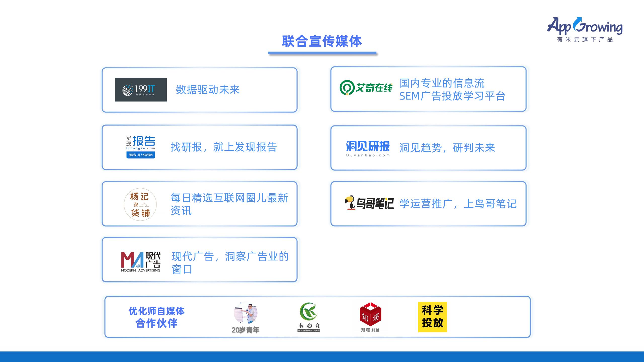Screen dimensions: 644x362
Task: Click the 20岁青年 caption
Action: (x=245, y=330)
